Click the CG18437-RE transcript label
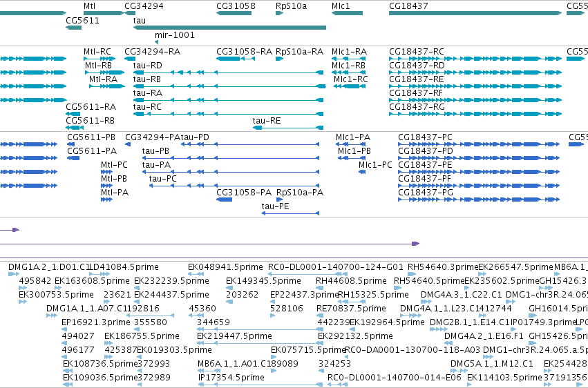588x388 pixels. 417,79
